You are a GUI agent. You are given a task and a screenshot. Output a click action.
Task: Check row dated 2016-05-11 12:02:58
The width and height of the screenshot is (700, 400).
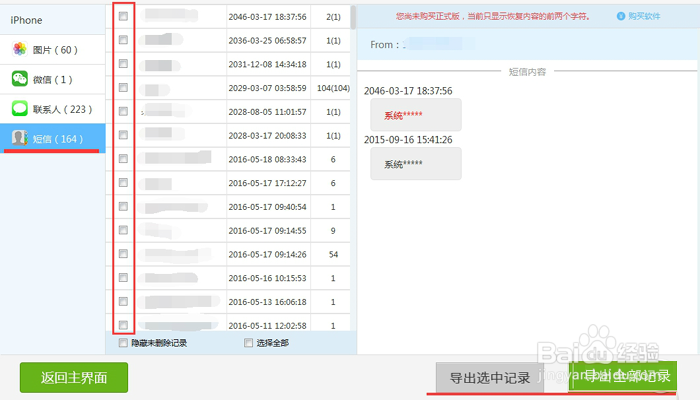tap(123, 325)
